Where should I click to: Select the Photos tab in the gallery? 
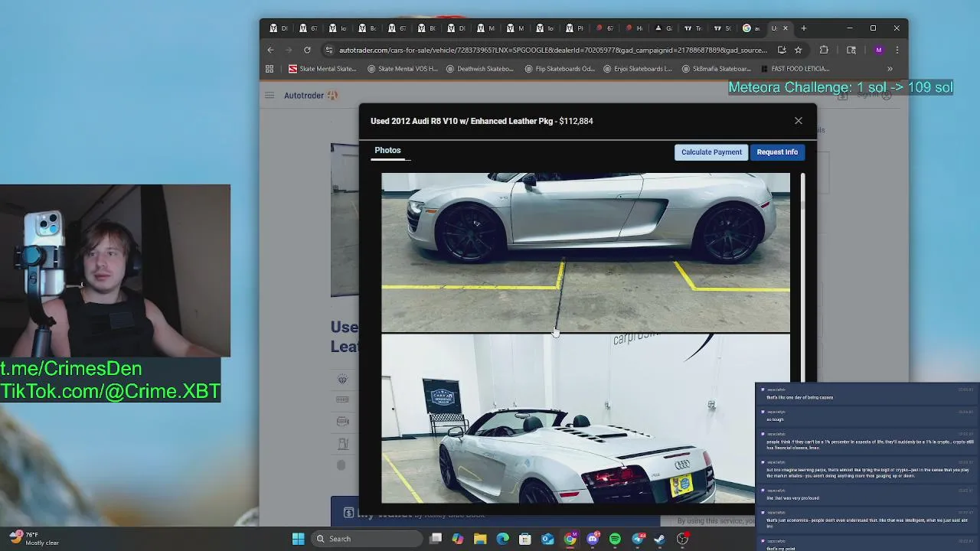(x=387, y=151)
